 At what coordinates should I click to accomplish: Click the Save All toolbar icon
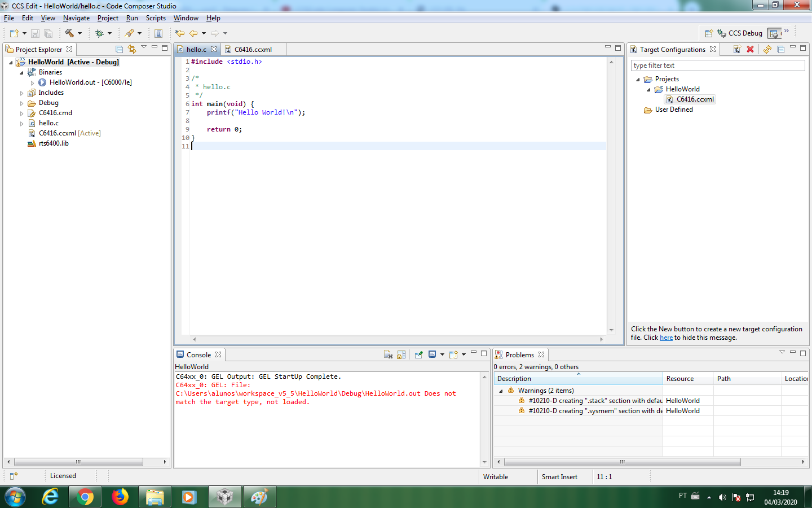tap(48, 34)
